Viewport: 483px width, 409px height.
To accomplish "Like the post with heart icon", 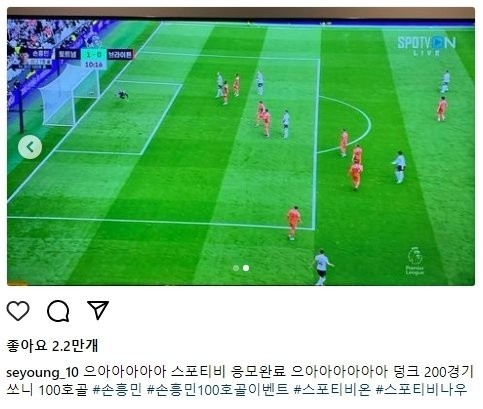I will 18,311.
